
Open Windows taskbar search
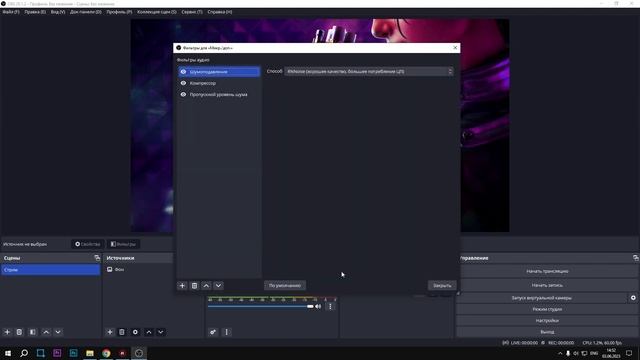(24, 353)
